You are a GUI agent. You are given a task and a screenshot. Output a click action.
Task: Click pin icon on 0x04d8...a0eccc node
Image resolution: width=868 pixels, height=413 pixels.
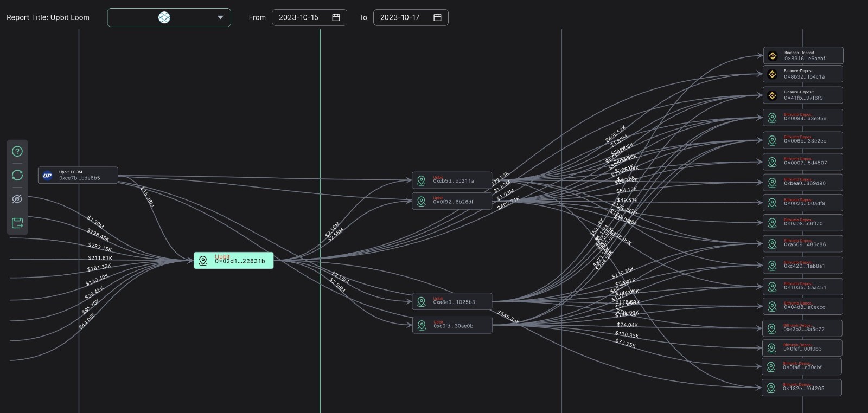click(x=772, y=306)
